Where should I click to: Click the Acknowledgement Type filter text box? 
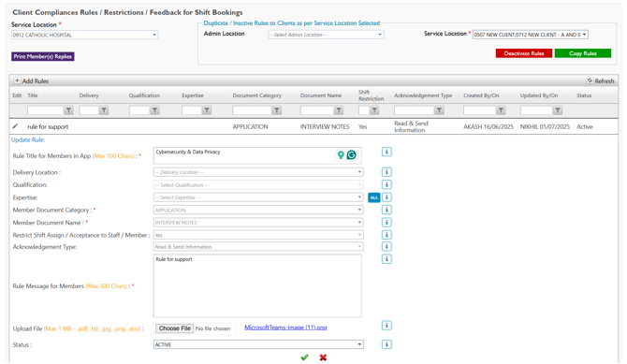415,110
